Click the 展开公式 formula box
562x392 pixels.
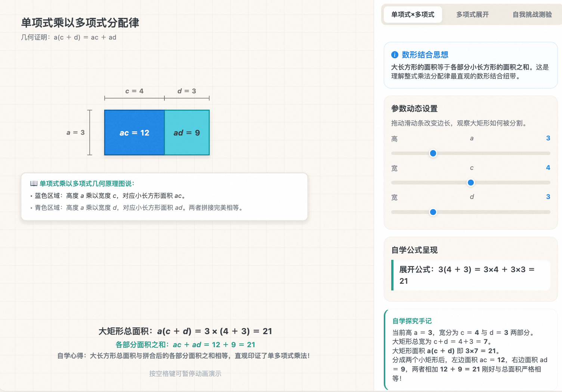[x=471, y=275]
